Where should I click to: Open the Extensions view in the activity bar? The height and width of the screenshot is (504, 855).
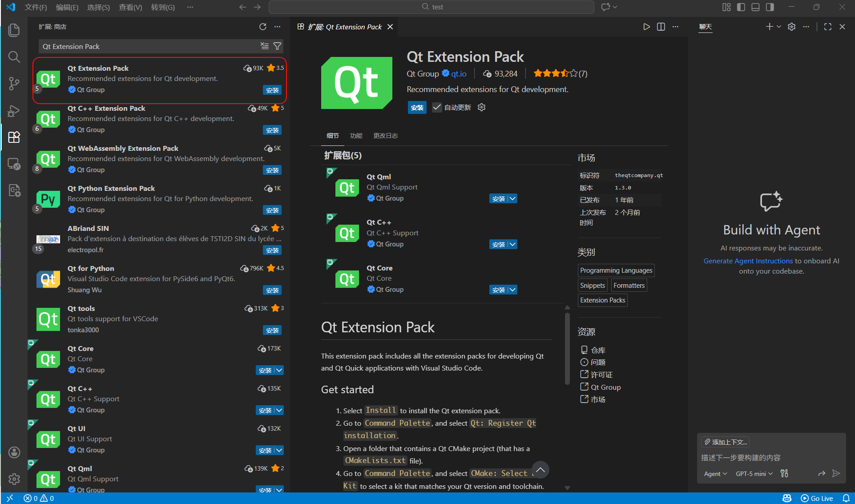pos(14,137)
